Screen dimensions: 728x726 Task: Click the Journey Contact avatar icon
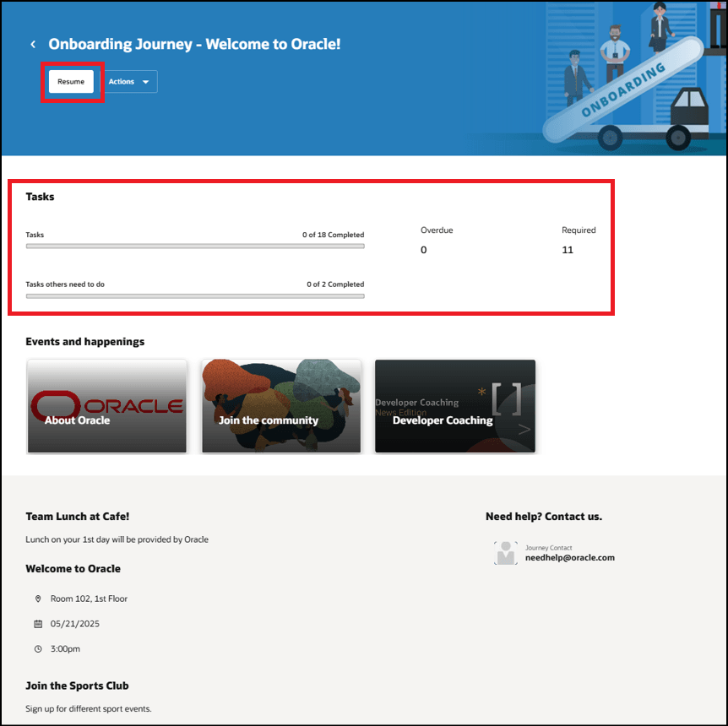pos(506,553)
